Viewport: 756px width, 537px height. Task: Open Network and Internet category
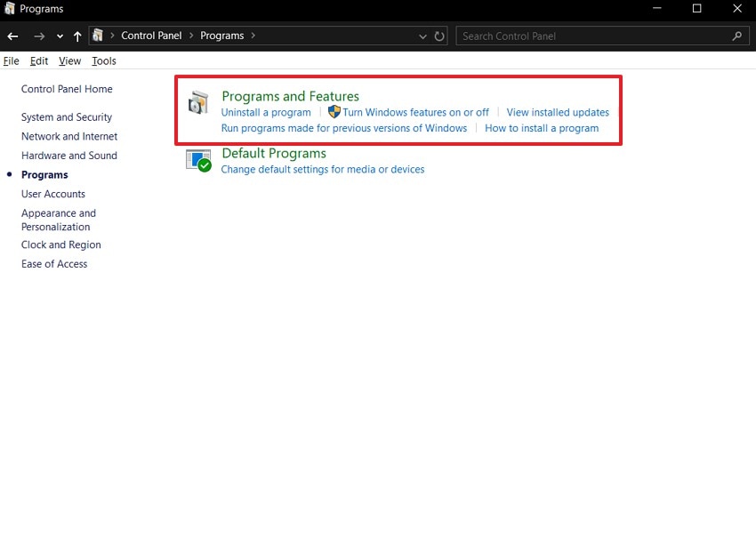[69, 136]
